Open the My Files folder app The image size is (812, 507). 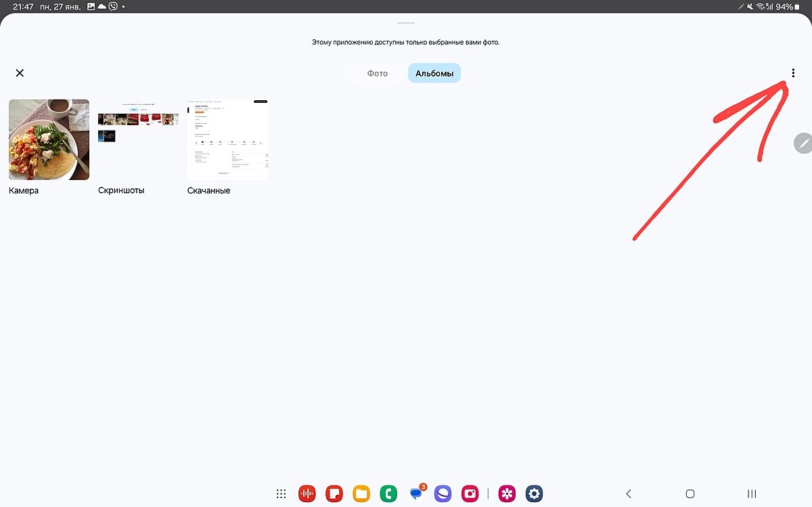click(x=361, y=494)
